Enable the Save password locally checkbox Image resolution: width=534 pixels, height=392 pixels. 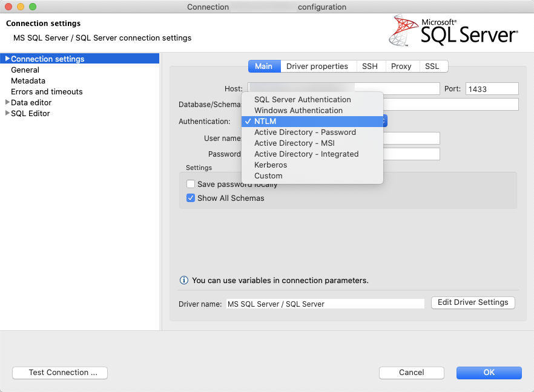click(191, 183)
